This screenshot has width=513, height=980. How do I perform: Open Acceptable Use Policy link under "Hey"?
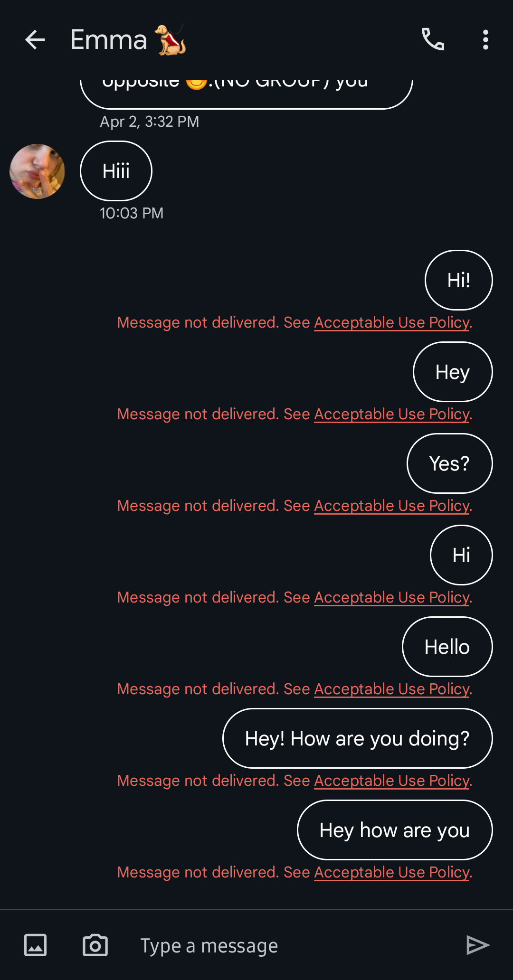coord(392,414)
